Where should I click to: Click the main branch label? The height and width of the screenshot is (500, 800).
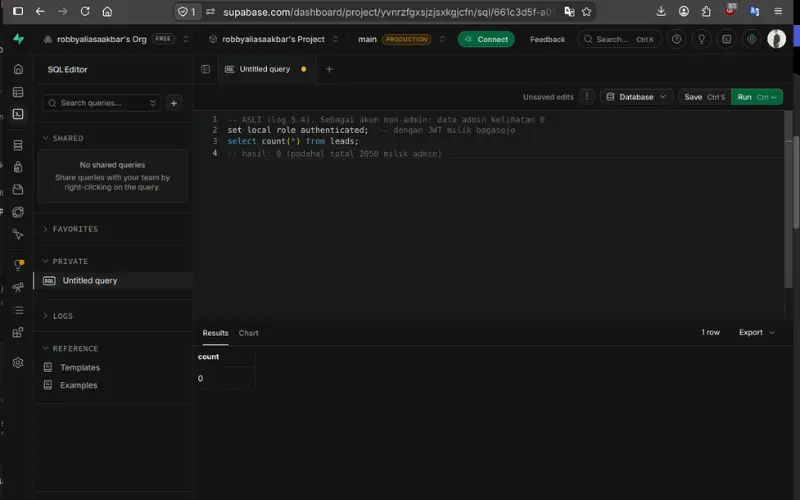tap(367, 39)
